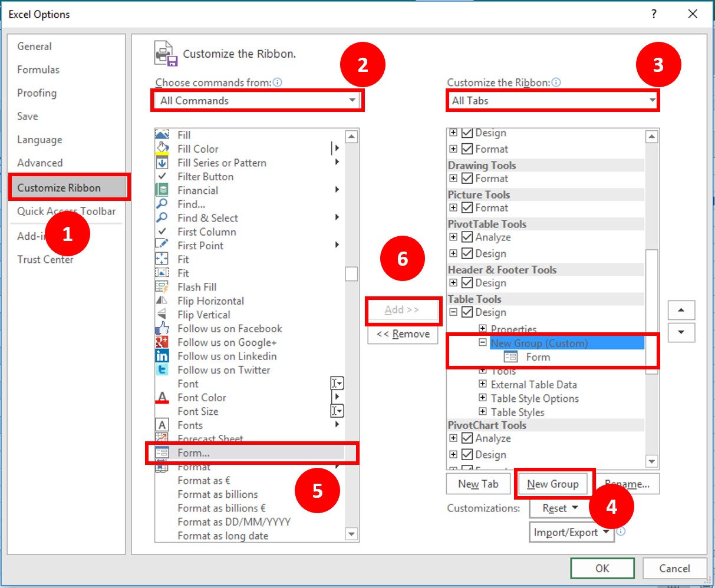This screenshot has width=715, height=588.
Task: Toggle Format checkbox under Picture Tools
Action: point(467,208)
